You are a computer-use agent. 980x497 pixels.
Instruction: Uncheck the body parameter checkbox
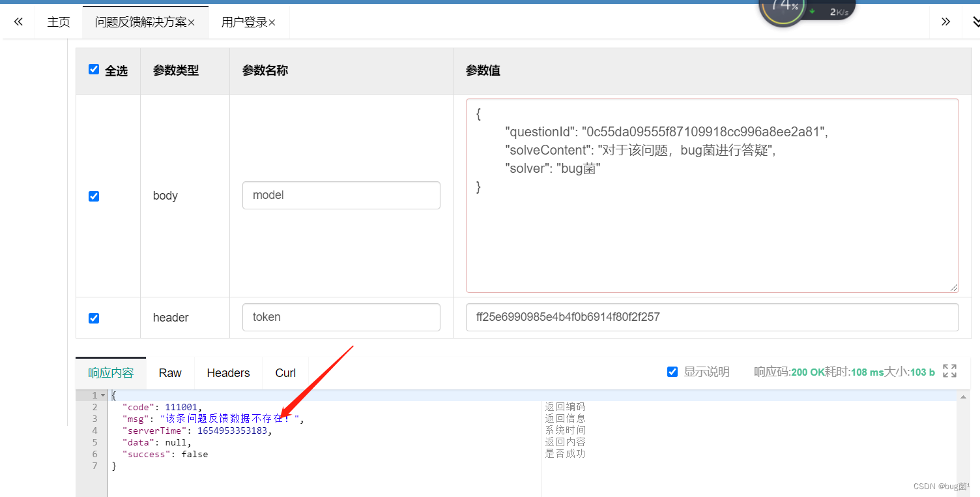[x=94, y=196]
